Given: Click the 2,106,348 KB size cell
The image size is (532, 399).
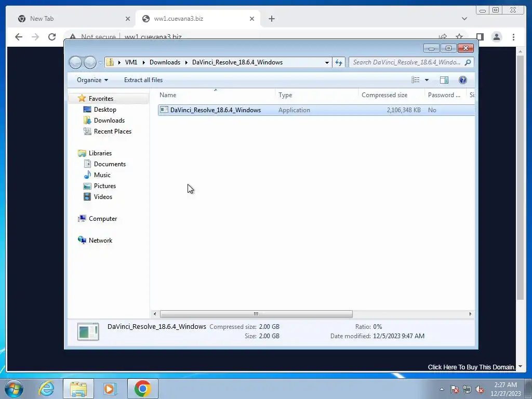Looking at the screenshot, I should 403,110.
